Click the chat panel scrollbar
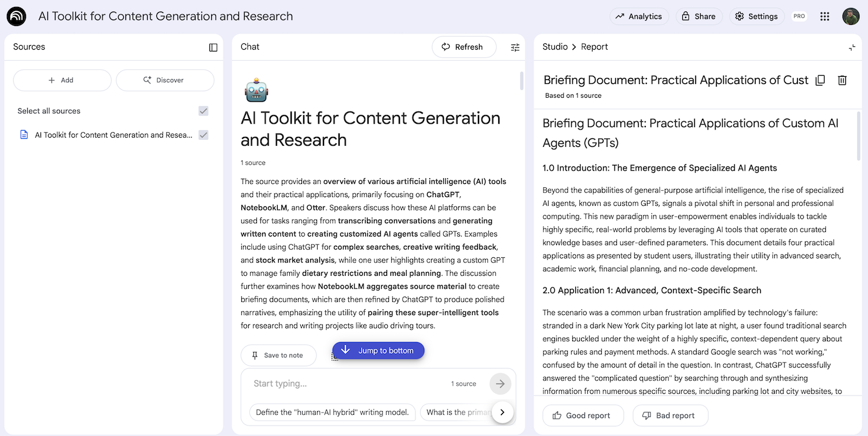 (521, 81)
